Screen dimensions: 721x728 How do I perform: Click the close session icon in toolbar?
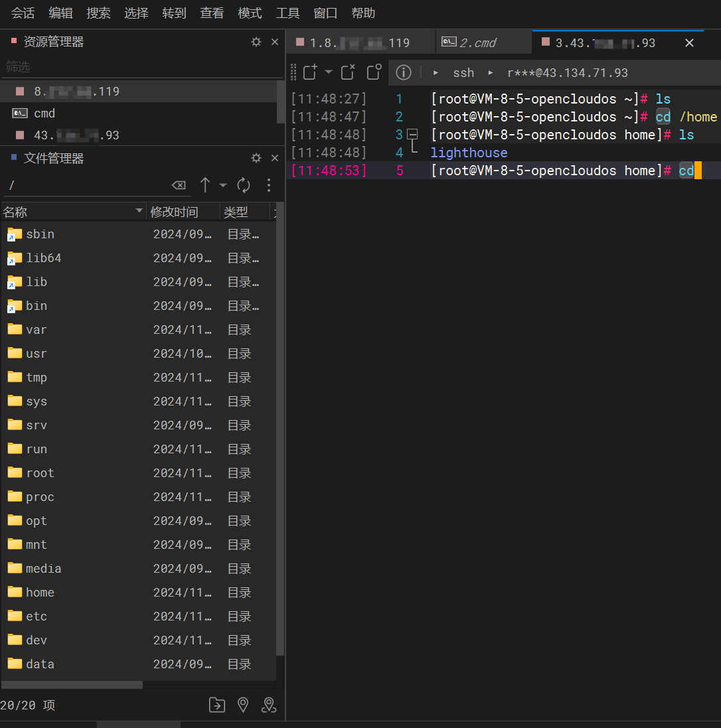[347, 72]
